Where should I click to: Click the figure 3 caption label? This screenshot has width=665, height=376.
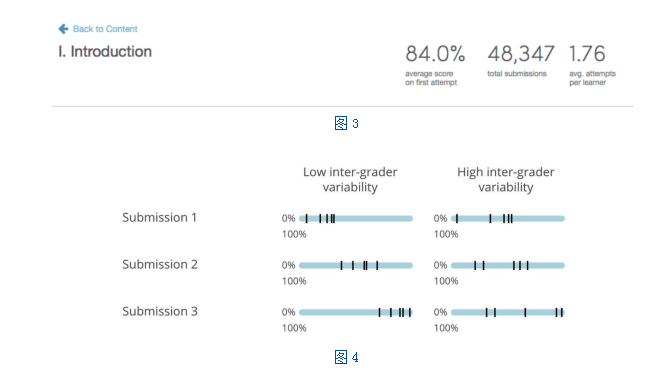coord(346,123)
